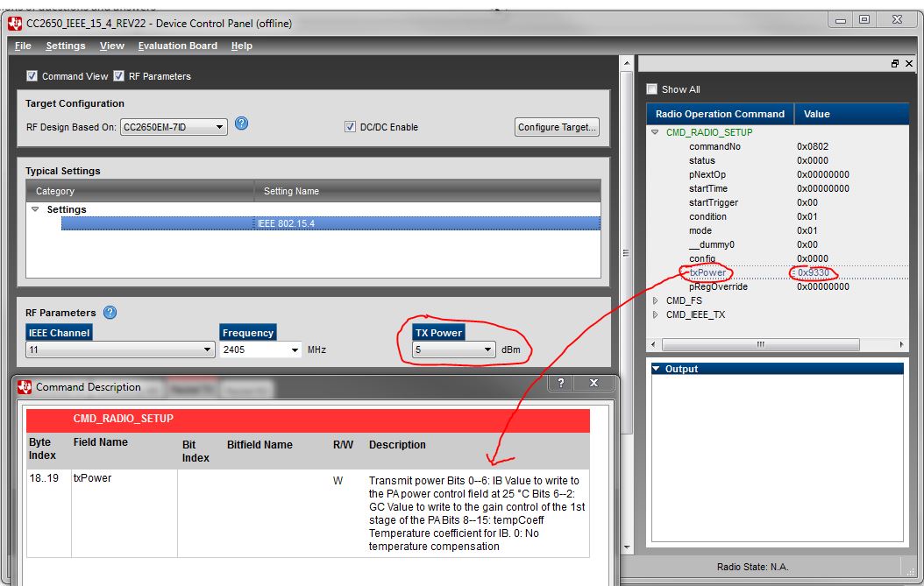Open the View menu
The height and width of the screenshot is (586, 924).
tap(112, 46)
